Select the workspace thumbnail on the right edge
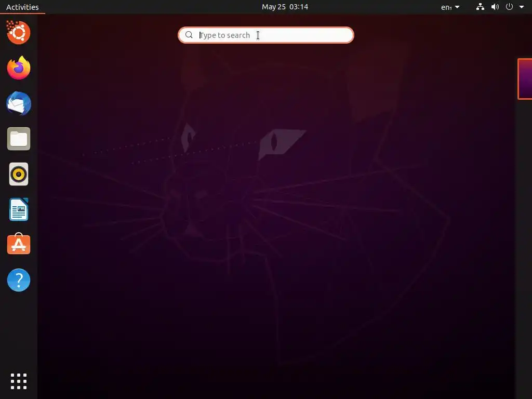The image size is (532, 399). coord(525,79)
